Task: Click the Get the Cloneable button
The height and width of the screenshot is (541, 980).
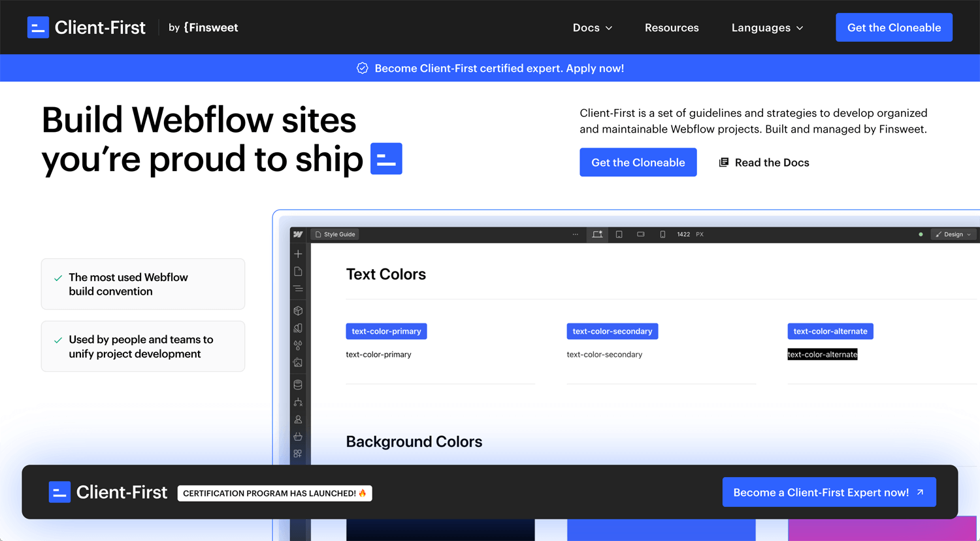Action: coord(638,162)
